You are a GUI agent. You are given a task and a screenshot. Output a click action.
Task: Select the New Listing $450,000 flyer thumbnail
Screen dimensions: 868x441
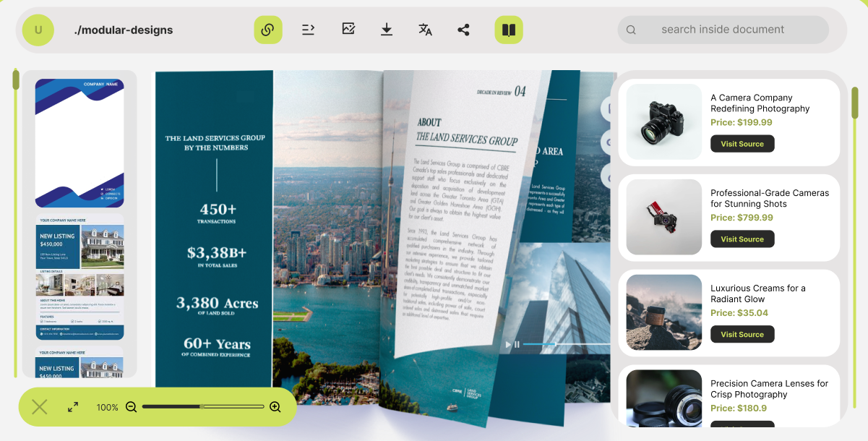80,278
